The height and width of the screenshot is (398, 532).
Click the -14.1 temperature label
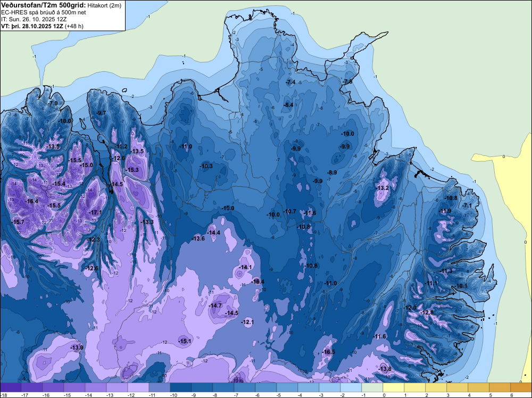(x=245, y=267)
